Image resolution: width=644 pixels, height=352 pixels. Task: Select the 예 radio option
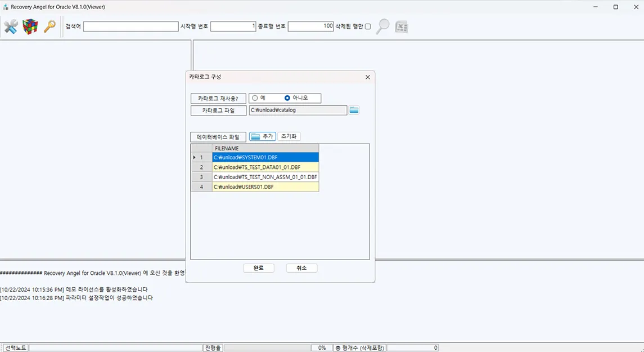[x=255, y=98]
